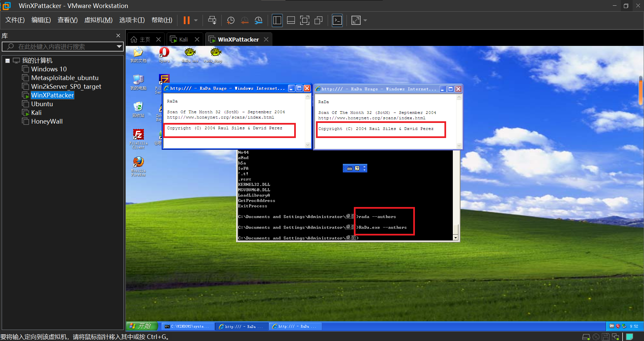
Task: Click the library search input field
Action: point(63,47)
